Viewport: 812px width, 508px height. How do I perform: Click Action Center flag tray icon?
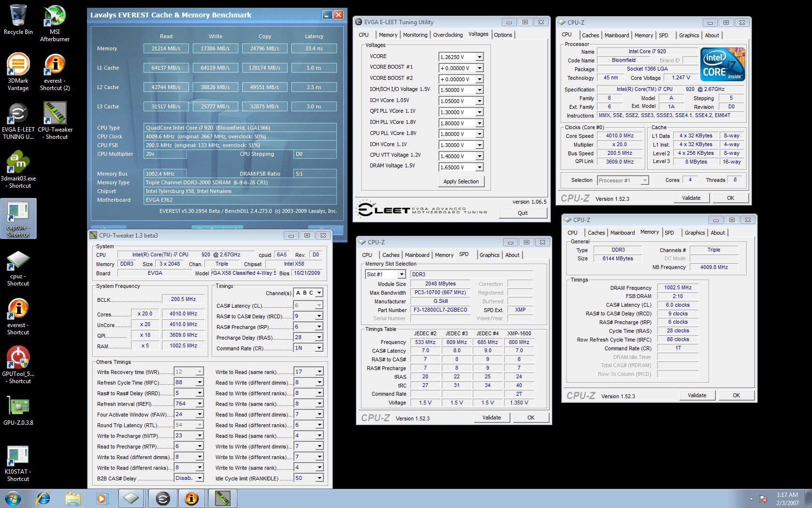763,499
